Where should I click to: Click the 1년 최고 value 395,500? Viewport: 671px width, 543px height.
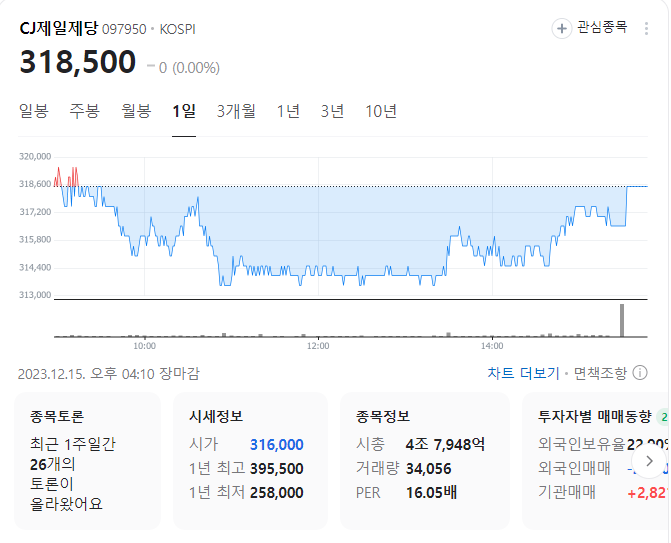pos(276,469)
